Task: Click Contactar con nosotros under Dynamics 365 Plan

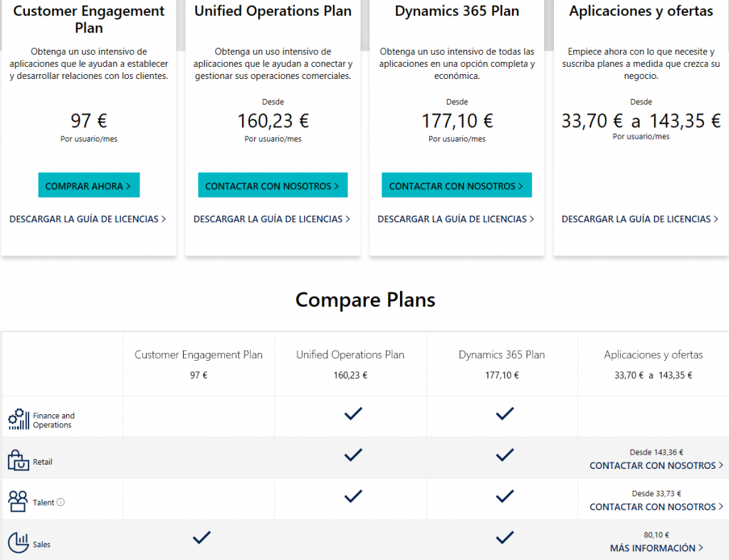Action: pos(456,185)
